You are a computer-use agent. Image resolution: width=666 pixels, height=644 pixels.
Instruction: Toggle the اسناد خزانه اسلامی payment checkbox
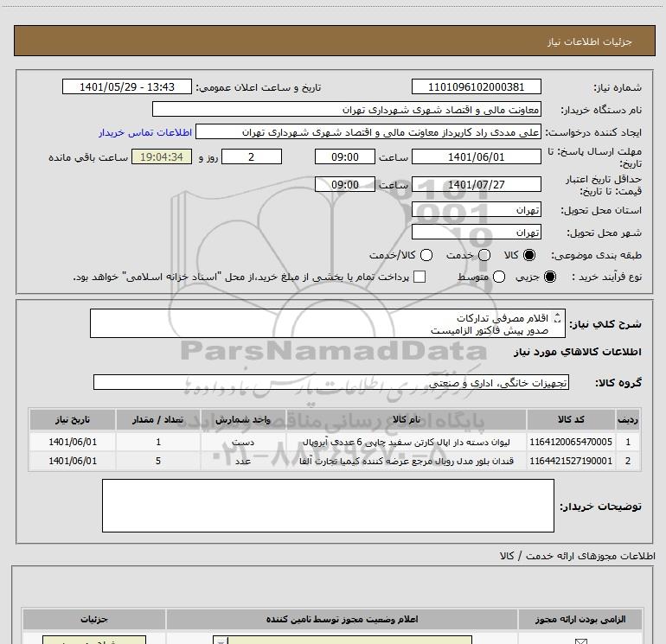pos(419,277)
